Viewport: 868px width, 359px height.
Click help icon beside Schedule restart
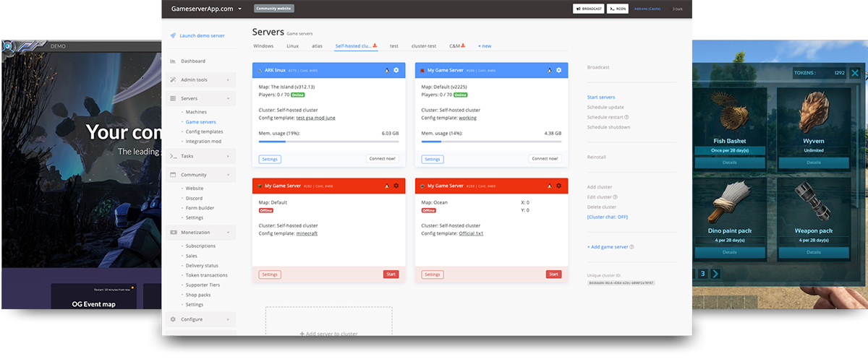click(626, 117)
